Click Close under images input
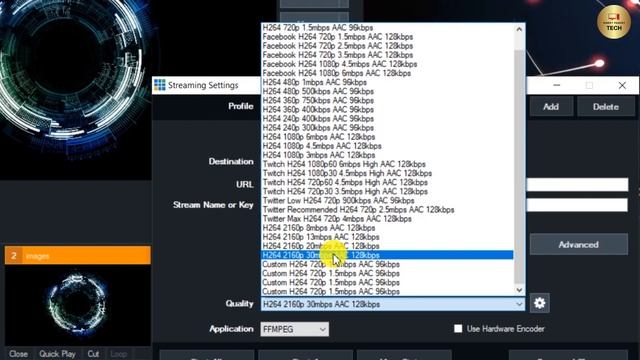This screenshot has width=640, height=360. tap(18, 354)
